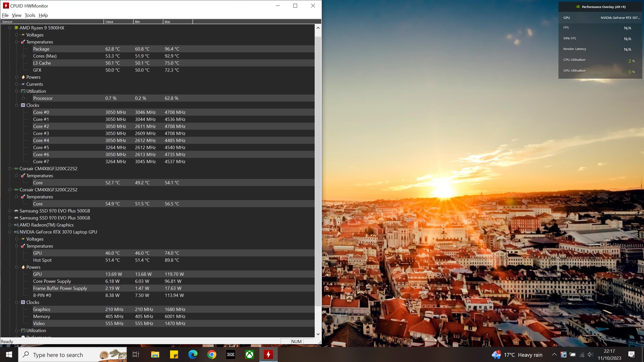Expand the AMD Radeon(TM) Graphics node
Screen dimensions: 644x362
(x=10, y=225)
